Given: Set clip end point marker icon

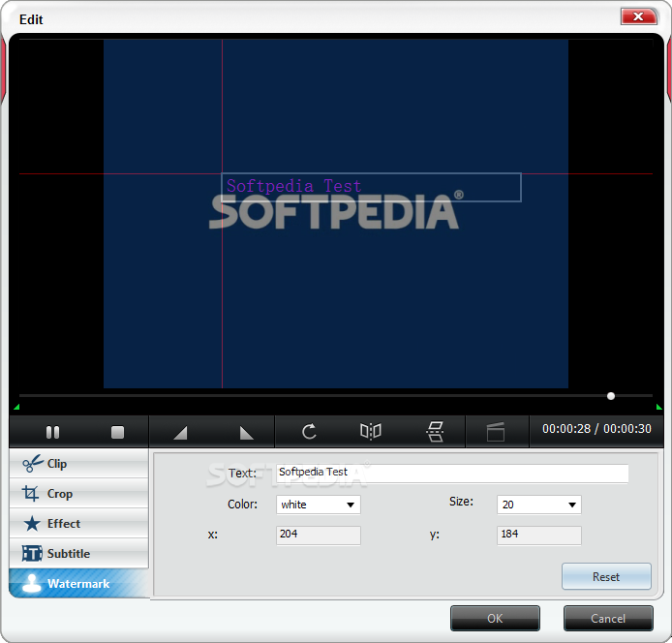Looking at the screenshot, I should [x=246, y=433].
